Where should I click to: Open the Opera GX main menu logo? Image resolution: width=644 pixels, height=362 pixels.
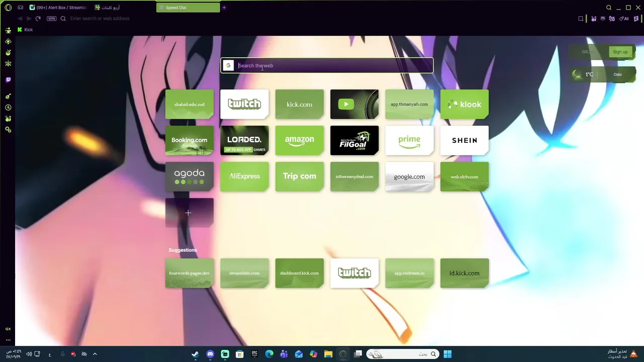[x=8, y=8]
